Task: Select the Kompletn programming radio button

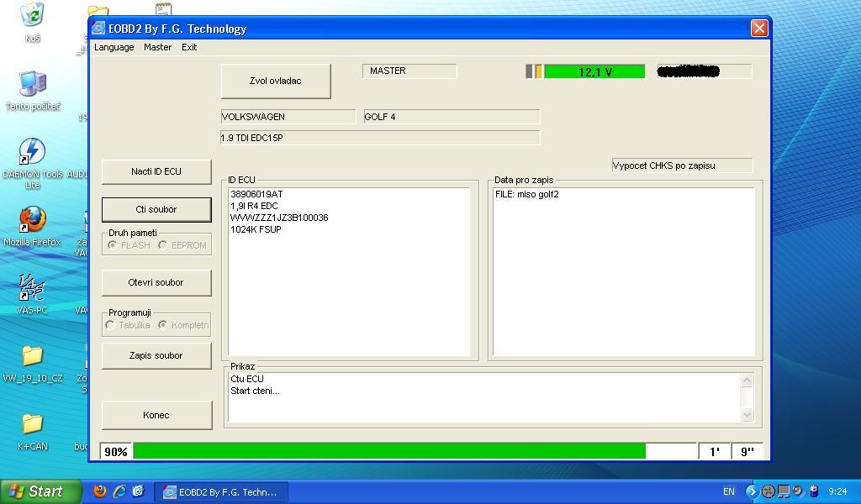Action: 162,325
